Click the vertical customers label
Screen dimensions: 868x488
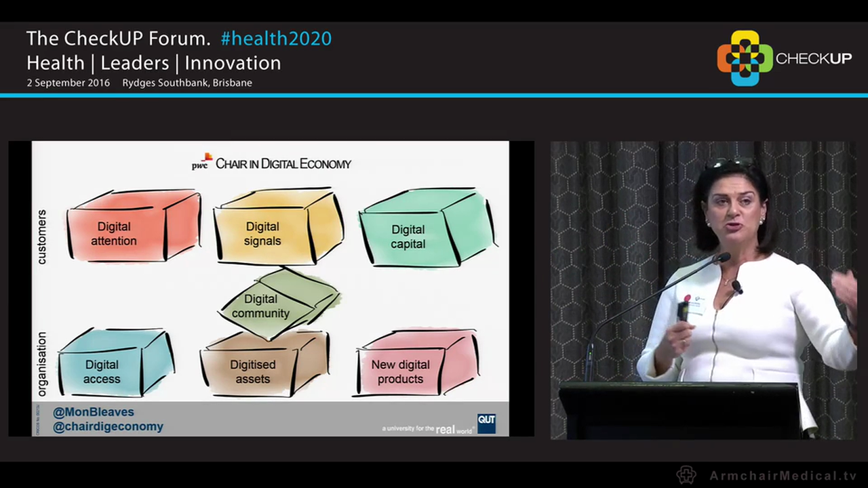pos(42,237)
